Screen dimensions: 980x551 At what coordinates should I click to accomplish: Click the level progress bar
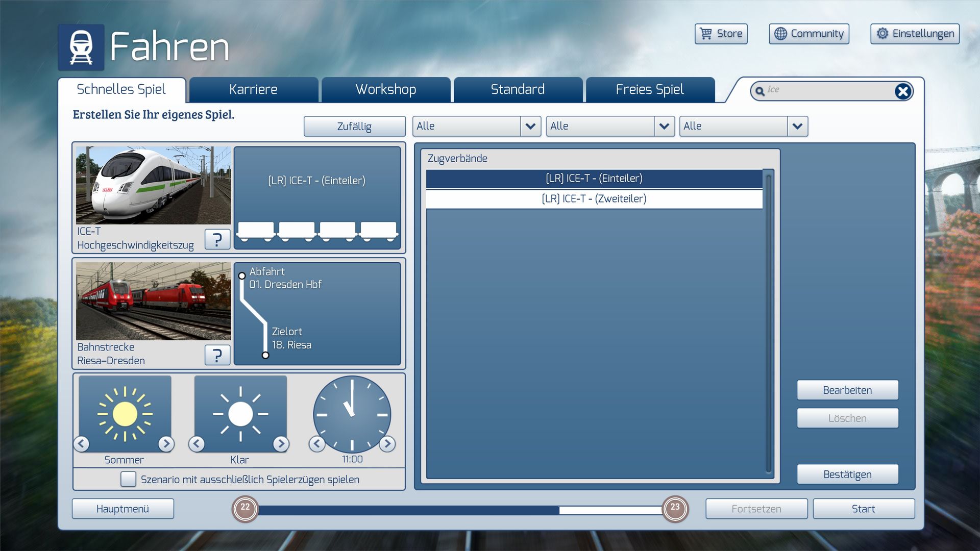(459, 510)
